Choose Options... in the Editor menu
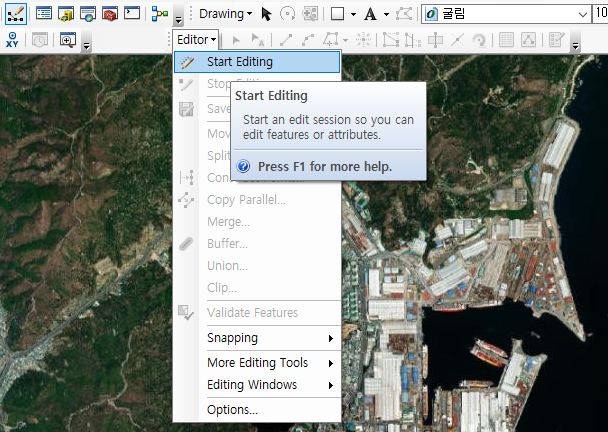Screen dimensions: 608x432 tap(257, 410)
